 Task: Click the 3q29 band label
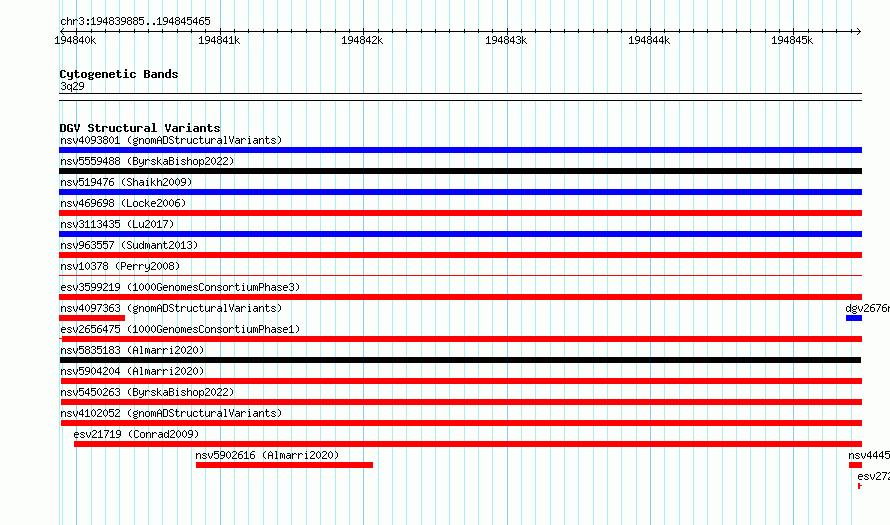click(72, 86)
